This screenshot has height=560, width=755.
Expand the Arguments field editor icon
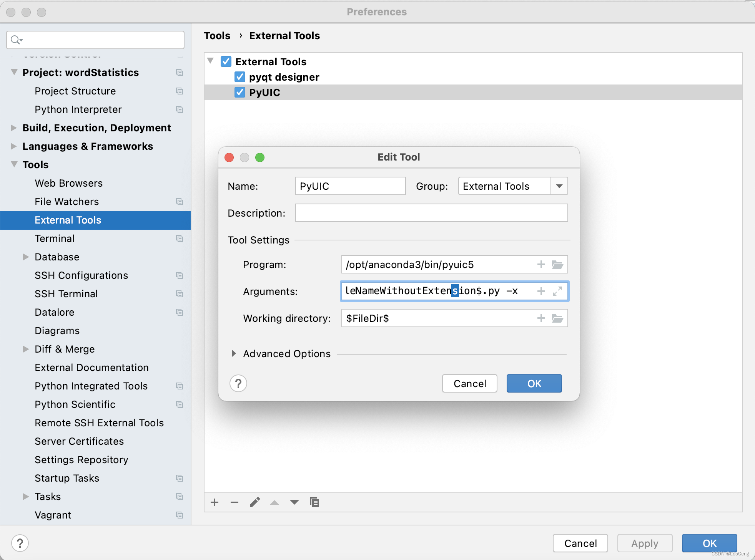coord(557,291)
